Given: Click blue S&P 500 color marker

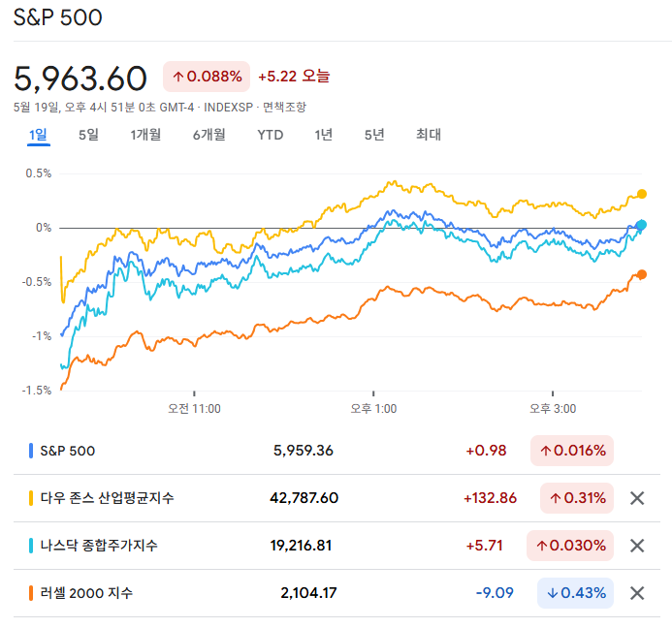Looking at the screenshot, I should pyautogui.click(x=31, y=451).
